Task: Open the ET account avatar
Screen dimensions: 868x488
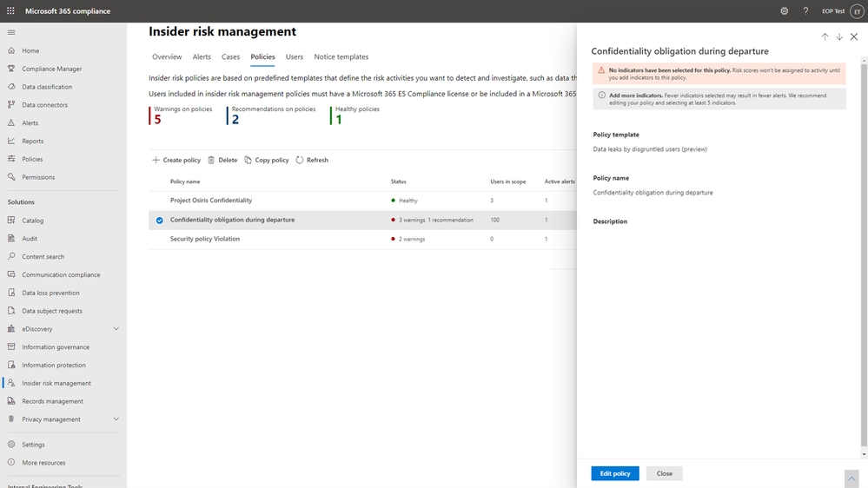Action: [x=857, y=11]
